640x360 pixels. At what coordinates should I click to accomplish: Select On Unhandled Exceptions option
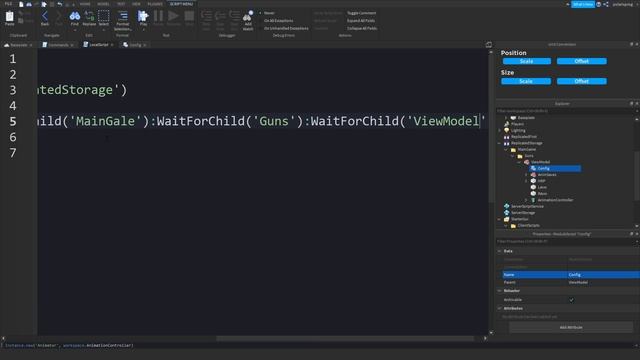tap(286, 28)
